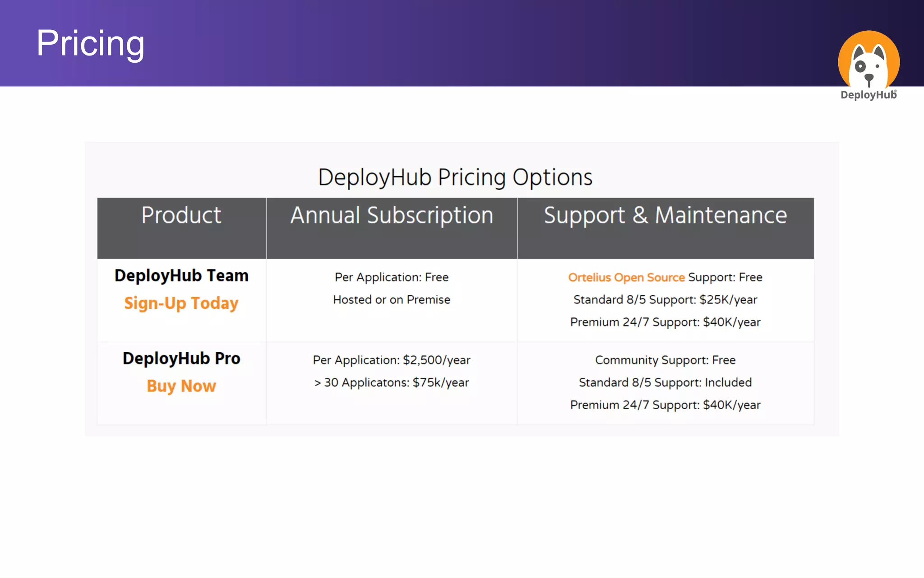Click 'Standard 8/5 Support: $25K/year' text
This screenshot has width=924, height=578.
coord(665,300)
